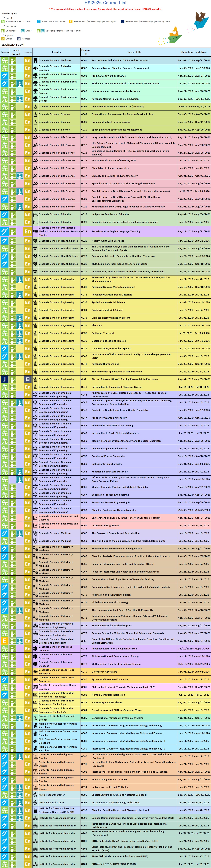
Task: Select 'From SDGs toward post SDGs' course title
Action: 109,76
